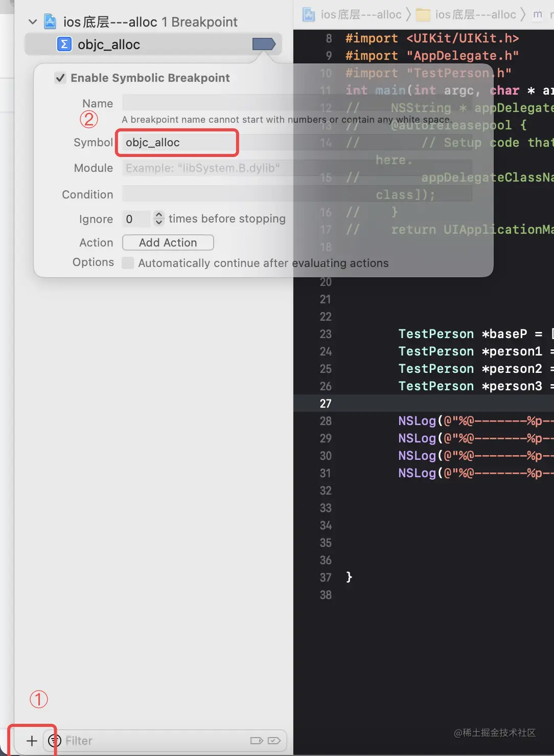Click the Ignore count stepper arrows

point(158,219)
